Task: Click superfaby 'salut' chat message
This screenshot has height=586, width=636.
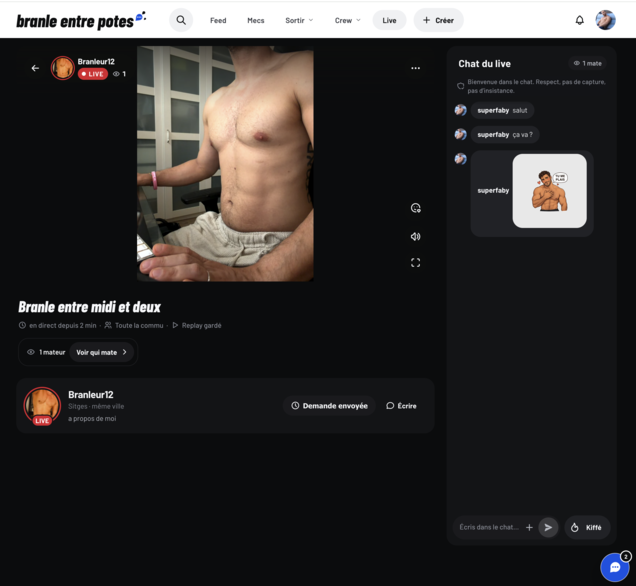Action: coord(502,110)
